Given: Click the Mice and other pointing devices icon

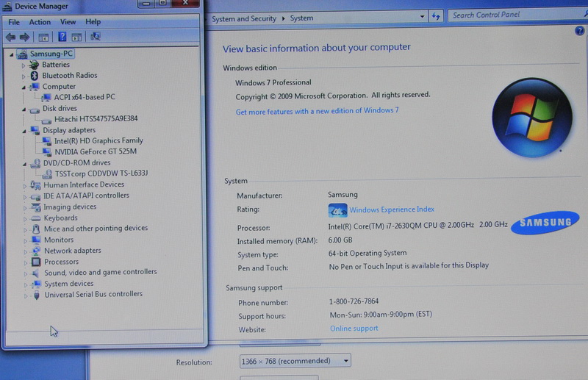Looking at the screenshot, I should pos(36,229).
